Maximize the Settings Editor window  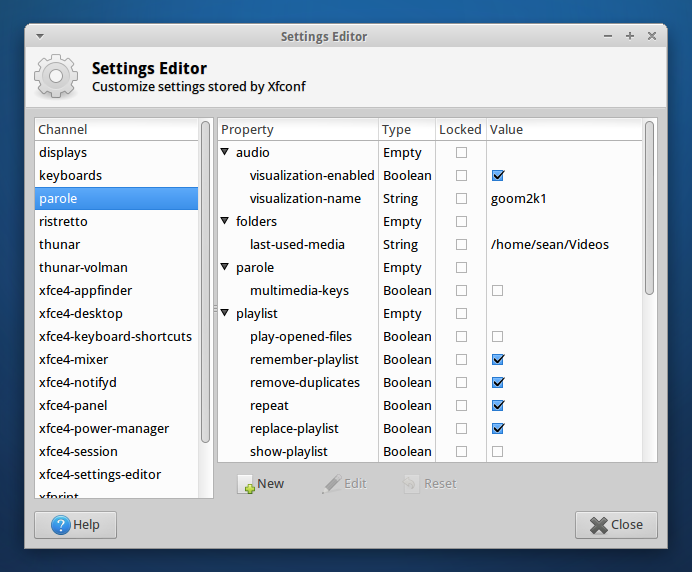(630, 36)
